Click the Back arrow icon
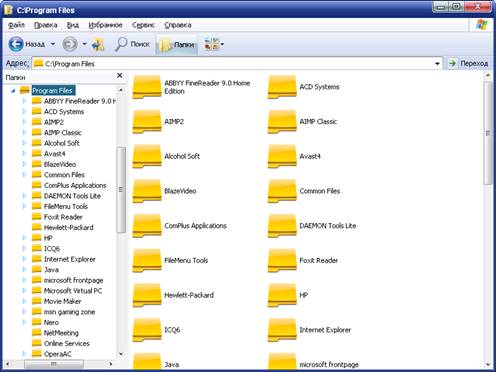Viewport: 496px width, 372px height. coord(16,44)
